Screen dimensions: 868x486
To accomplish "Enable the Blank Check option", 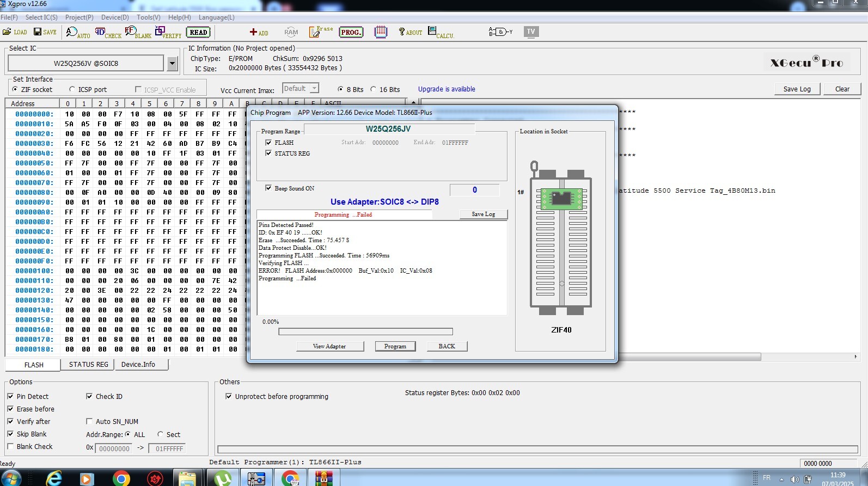I will coord(10,447).
